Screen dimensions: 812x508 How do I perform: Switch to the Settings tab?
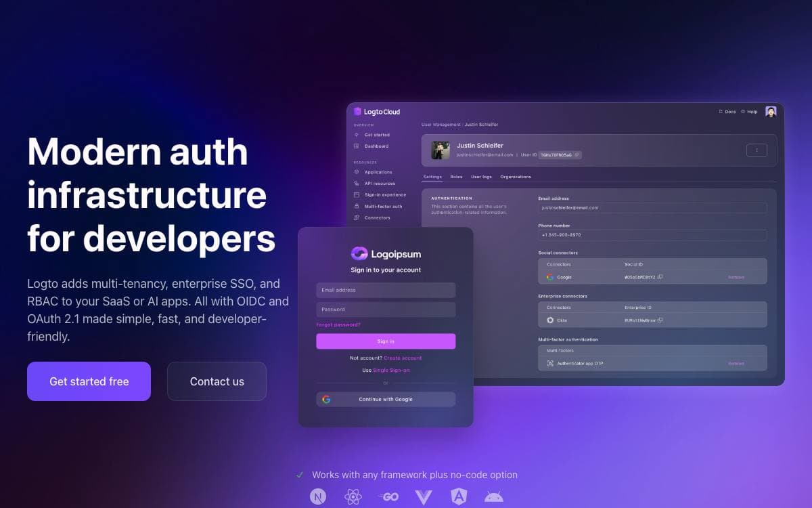[x=432, y=177]
